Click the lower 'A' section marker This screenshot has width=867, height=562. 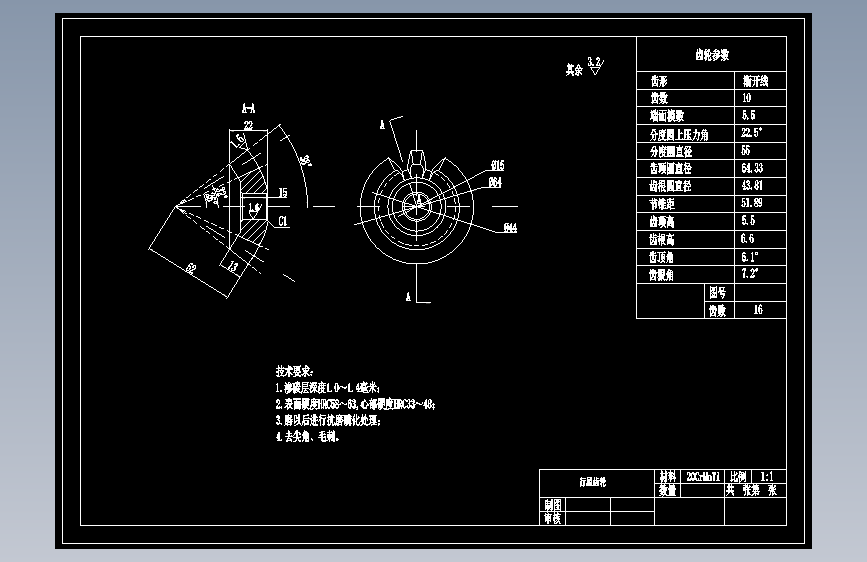(x=408, y=297)
